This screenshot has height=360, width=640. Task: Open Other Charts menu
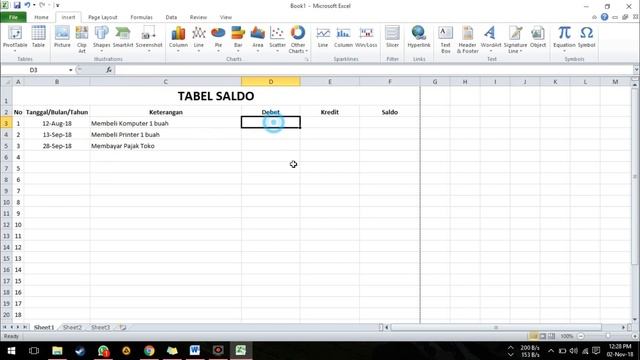(298, 39)
